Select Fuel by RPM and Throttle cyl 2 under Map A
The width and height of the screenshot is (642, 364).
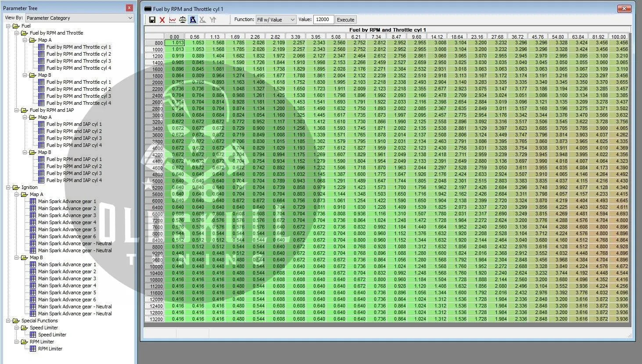(79, 54)
